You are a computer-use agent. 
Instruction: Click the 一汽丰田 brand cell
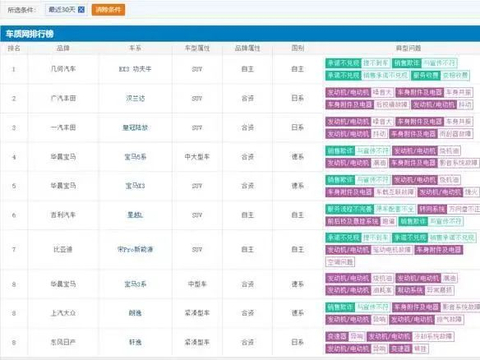[x=63, y=127]
